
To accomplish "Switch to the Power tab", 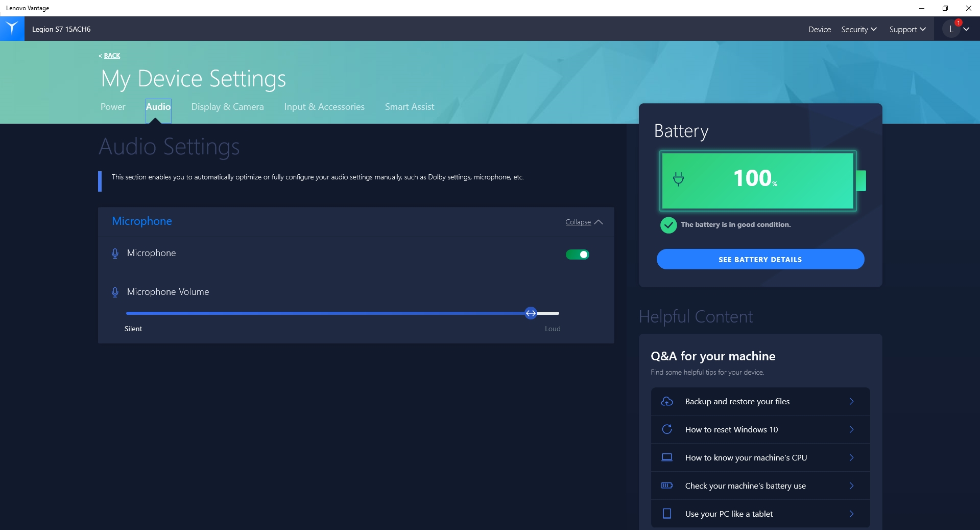I will pyautogui.click(x=113, y=107).
